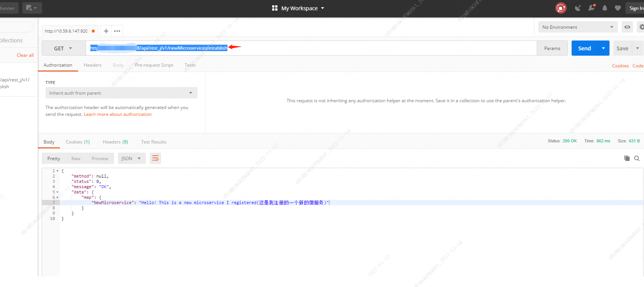Expand the No Environment dropdown
The height and width of the screenshot is (287, 644).
(577, 27)
